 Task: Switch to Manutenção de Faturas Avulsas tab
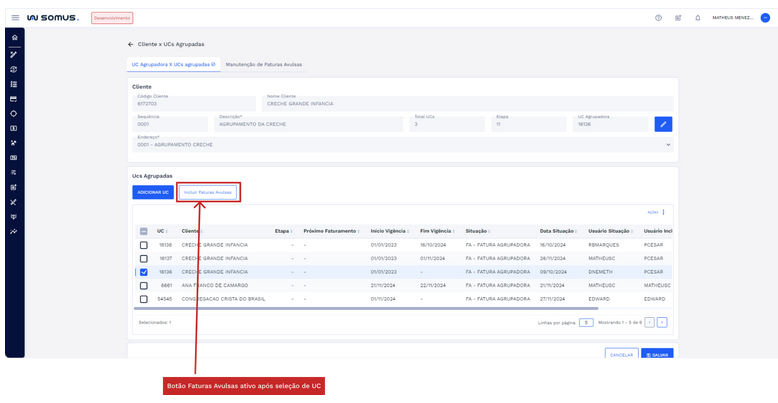click(x=263, y=64)
